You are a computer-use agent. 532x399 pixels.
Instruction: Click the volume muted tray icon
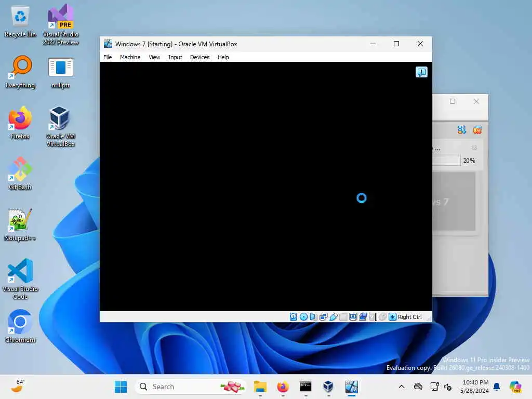(448, 387)
